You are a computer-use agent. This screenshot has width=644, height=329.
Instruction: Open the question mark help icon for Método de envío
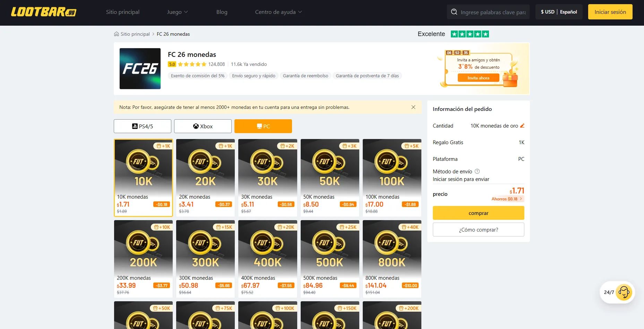[477, 171]
